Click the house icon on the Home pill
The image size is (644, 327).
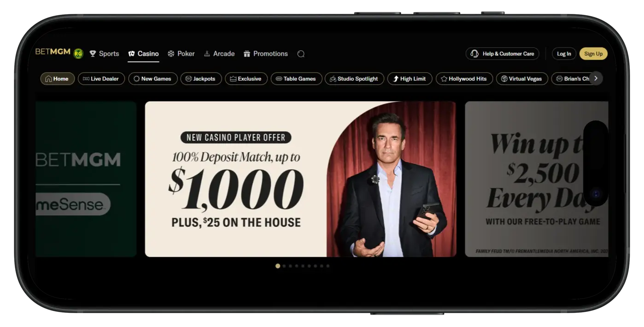[49, 78]
